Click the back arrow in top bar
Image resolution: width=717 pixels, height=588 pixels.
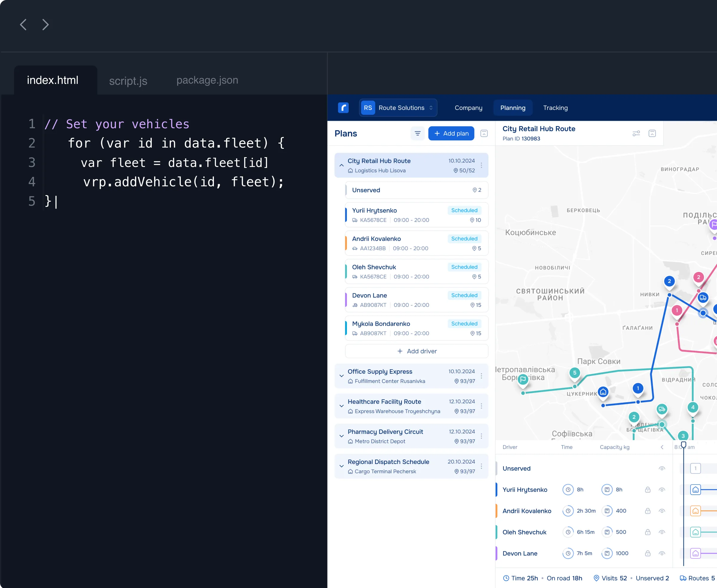click(23, 25)
